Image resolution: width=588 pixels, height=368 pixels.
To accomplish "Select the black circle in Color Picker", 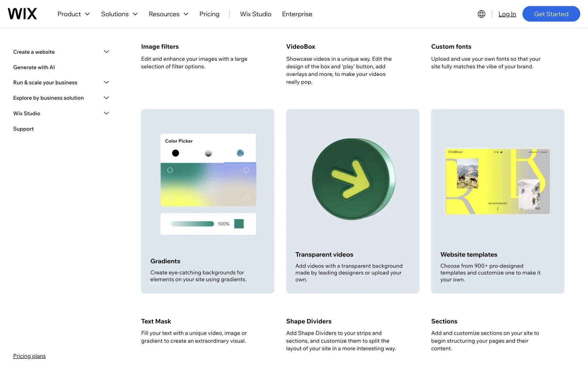I will (x=175, y=153).
